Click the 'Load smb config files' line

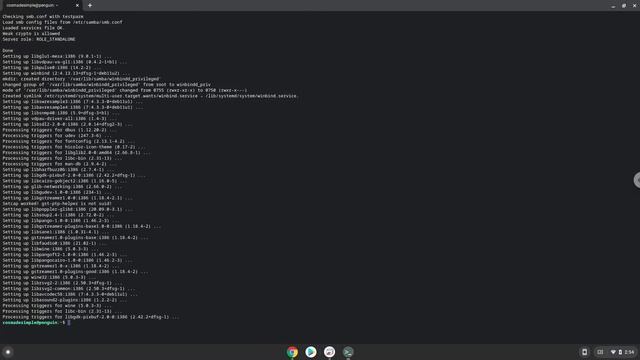[x=62, y=22]
